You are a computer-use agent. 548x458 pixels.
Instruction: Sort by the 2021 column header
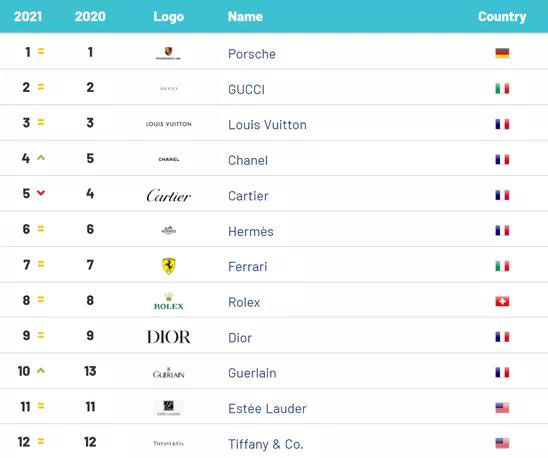[28, 16]
